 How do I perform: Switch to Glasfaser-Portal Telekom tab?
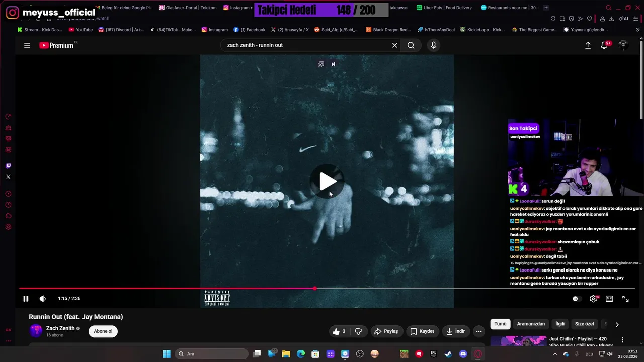click(188, 8)
